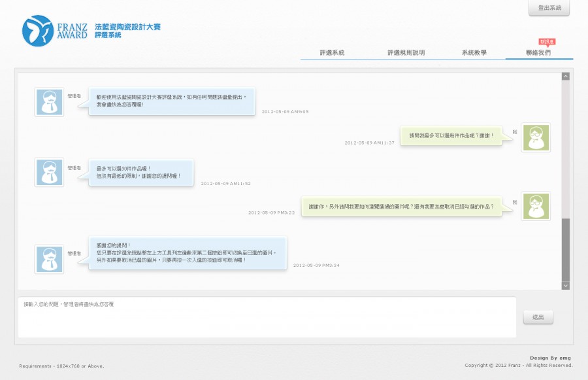Open the Design By emg link
This screenshot has width=588, height=380.
tap(549, 358)
